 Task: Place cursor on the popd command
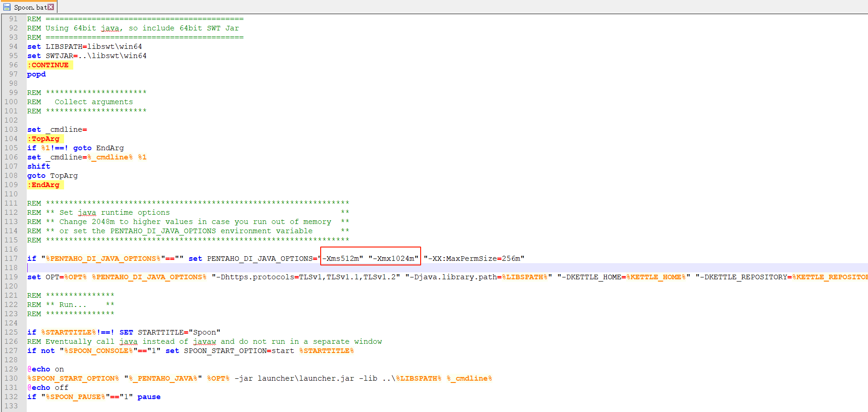tap(36, 74)
